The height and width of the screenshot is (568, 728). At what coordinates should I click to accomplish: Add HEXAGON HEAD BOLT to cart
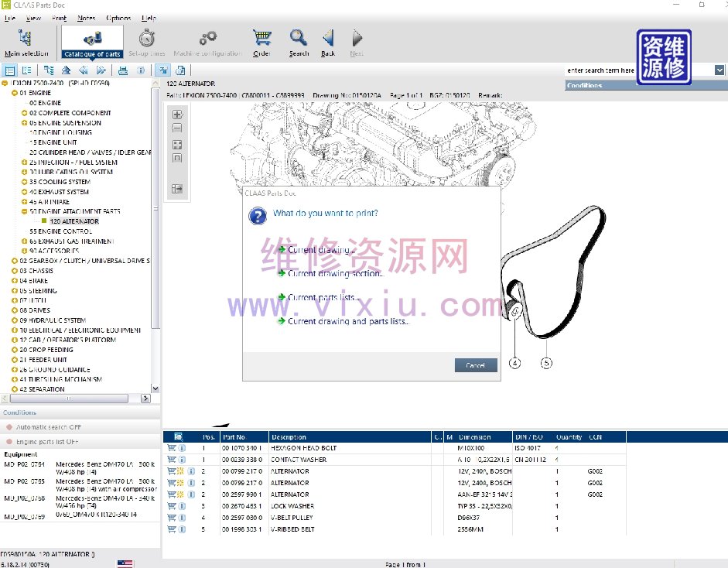(172, 448)
